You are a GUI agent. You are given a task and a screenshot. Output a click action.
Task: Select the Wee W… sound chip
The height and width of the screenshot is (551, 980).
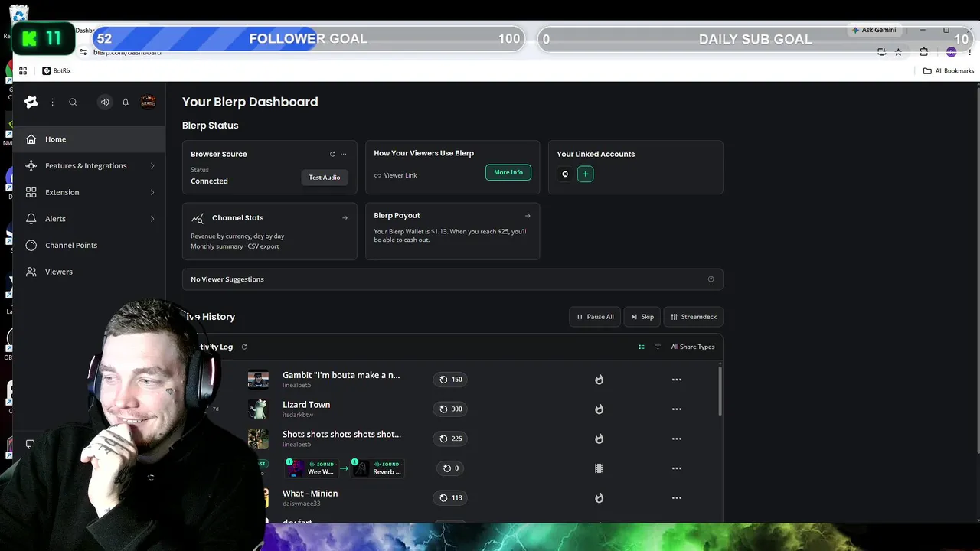(x=312, y=468)
